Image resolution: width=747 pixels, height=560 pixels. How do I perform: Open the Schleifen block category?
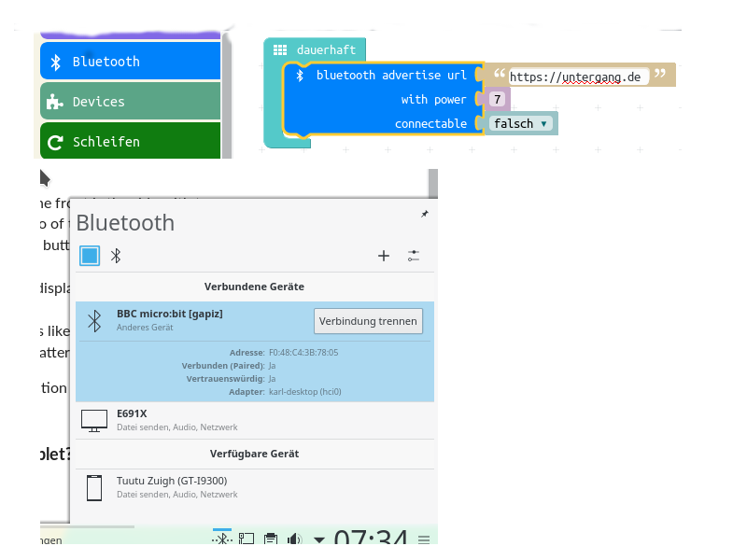(130, 141)
